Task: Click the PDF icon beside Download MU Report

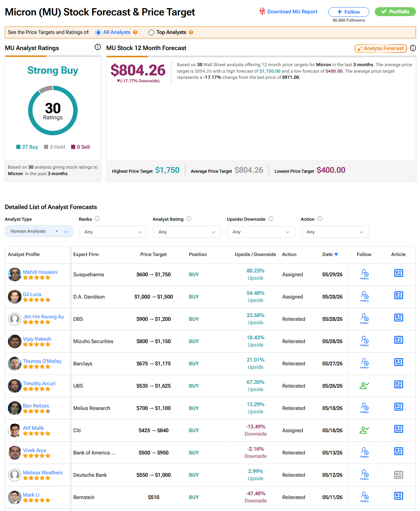Action: 262,12
